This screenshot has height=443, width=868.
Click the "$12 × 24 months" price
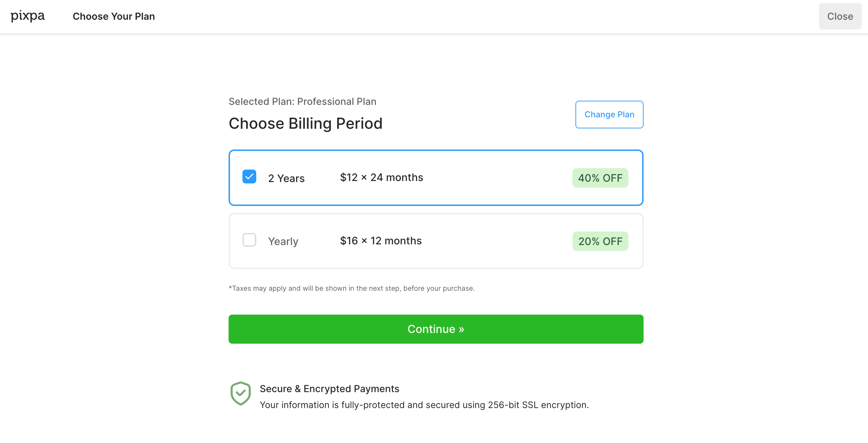point(381,178)
